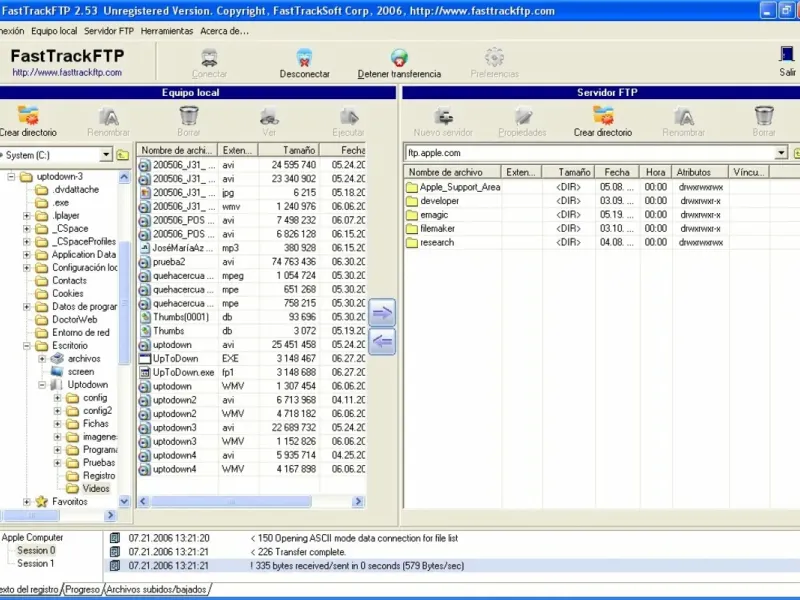This screenshot has width=800, height=600.
Task: Click the Desconectar toolbar icon
Action: click(x=304, y=57)
